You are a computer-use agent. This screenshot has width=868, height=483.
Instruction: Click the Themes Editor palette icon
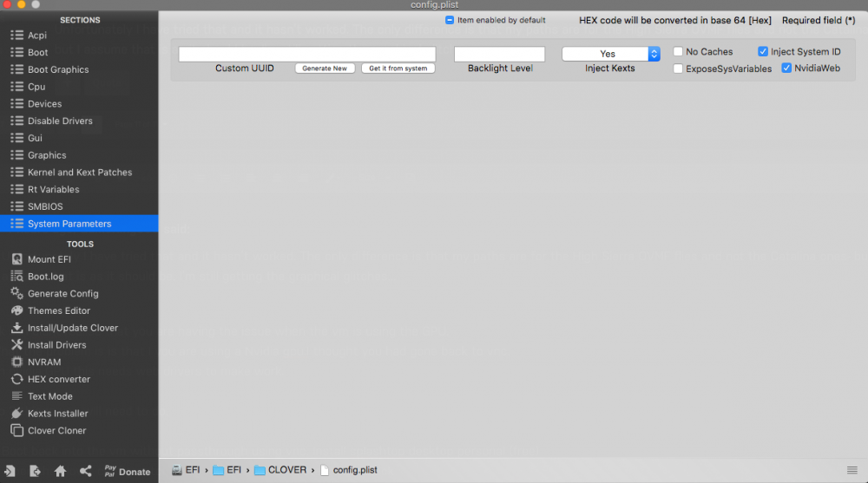coord(17,310)
